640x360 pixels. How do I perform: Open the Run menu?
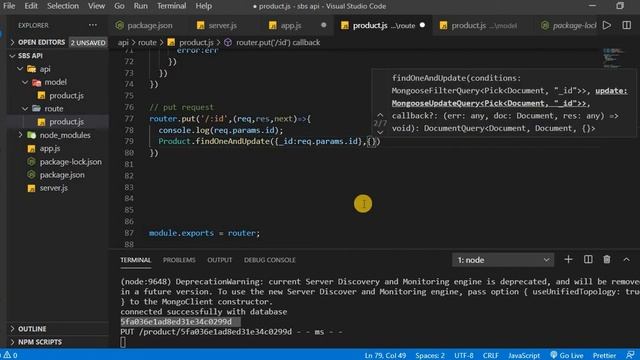point(140,6)
